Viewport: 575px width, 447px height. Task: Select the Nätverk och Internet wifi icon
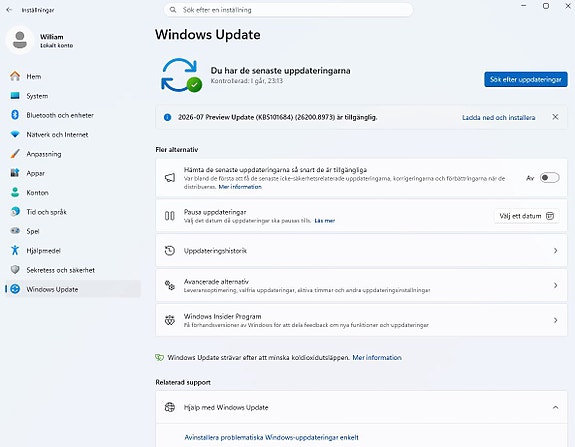(x=15, y=134)
